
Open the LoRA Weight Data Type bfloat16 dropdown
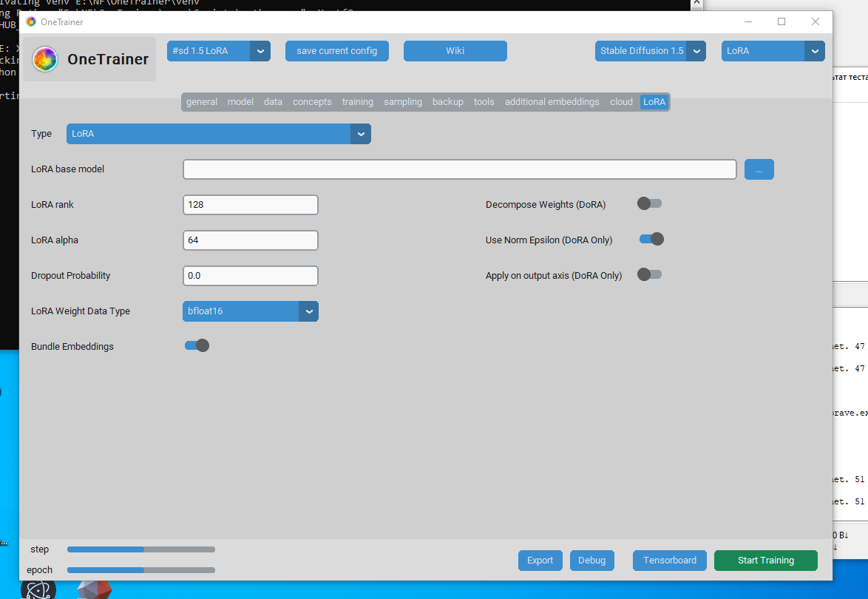click(250, 311)
